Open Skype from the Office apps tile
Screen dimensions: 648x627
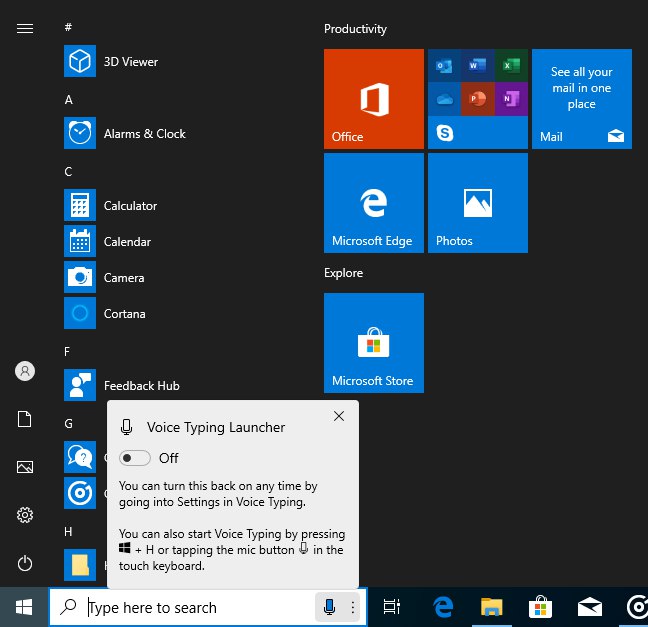click(x=445, y=133)
